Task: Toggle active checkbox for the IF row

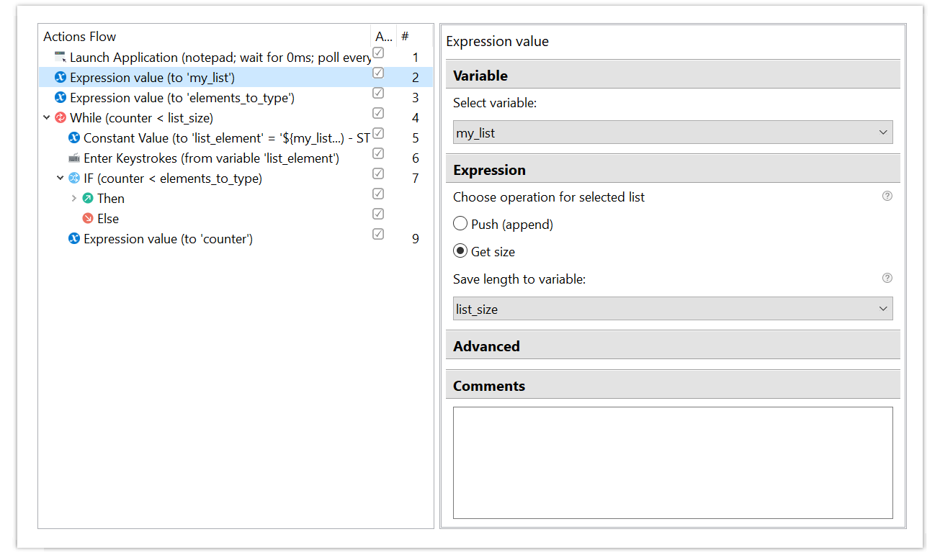Action: [x=378, y=173]
